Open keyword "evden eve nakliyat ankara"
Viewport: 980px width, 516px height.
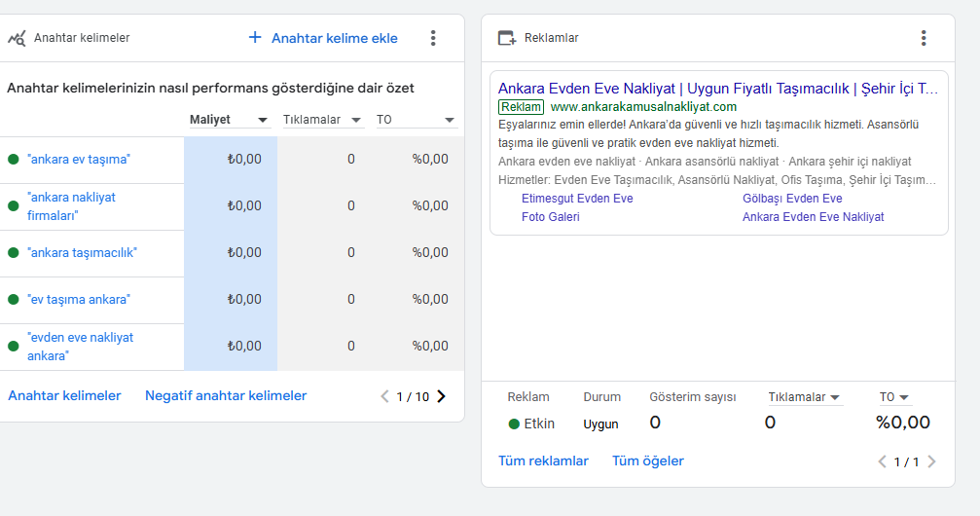(x=80, y=347)
